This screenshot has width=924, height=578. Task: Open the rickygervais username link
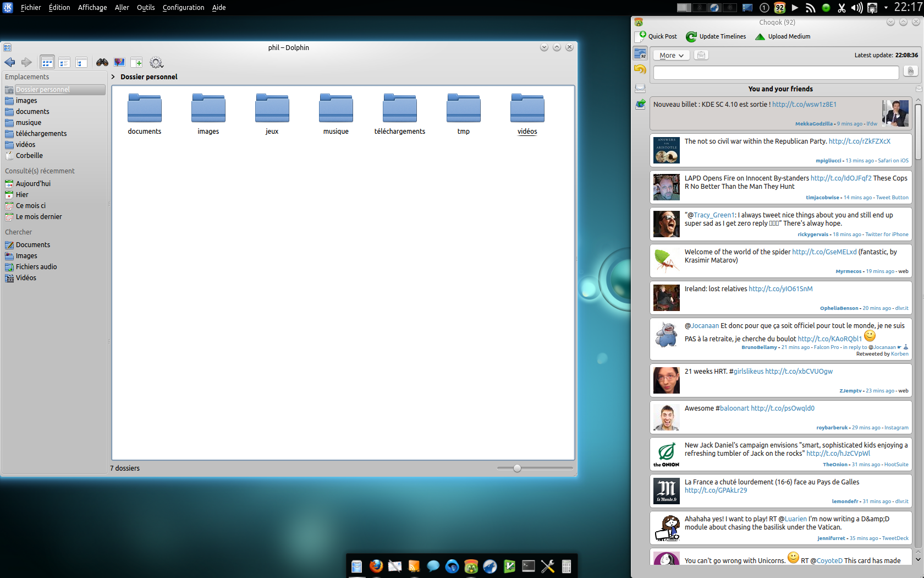[x=813, y=235]
